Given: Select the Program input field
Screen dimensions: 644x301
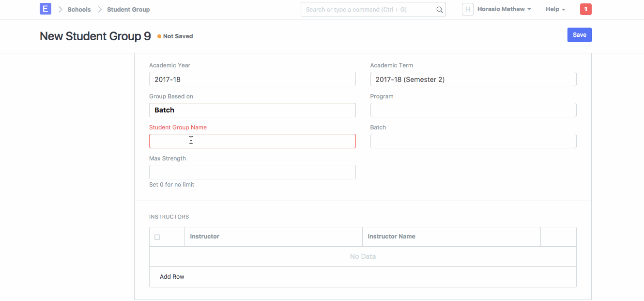Looking at the screenshot, I should [473, 110].
